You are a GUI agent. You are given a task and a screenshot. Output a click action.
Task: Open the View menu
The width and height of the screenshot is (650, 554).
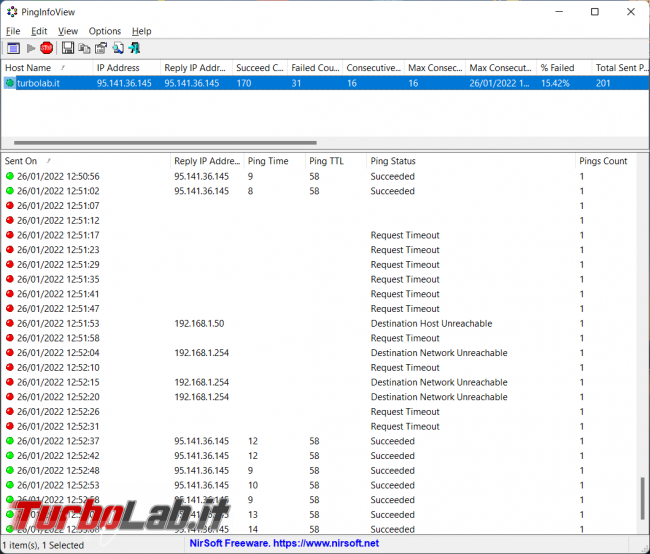tap(68, 31)
